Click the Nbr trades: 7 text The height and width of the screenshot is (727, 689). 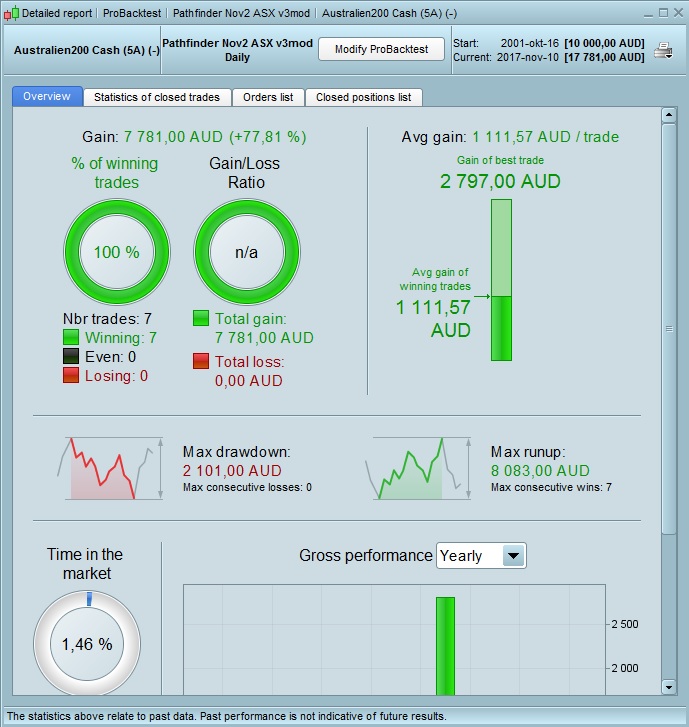pyautogui.click(x=107, y=319)
